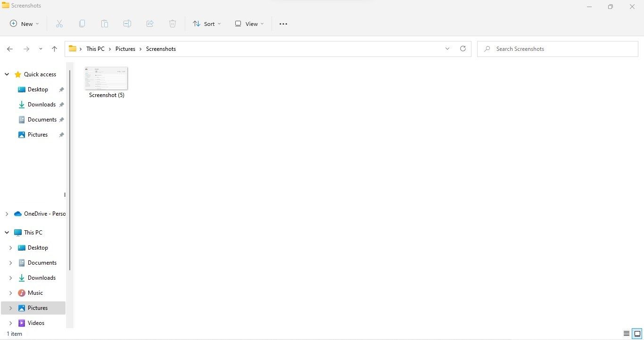Open the Sort dropdown menu
The image size is (644, 340).
pyautogui.click(x=206, y=24)
